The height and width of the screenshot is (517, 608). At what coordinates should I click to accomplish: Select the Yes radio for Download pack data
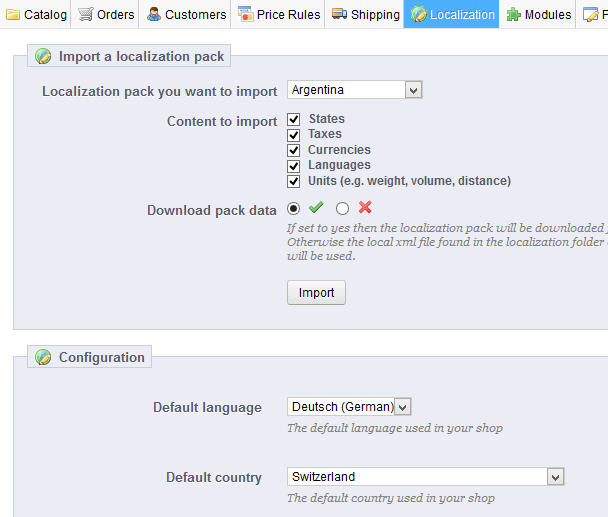pos(294,209)
